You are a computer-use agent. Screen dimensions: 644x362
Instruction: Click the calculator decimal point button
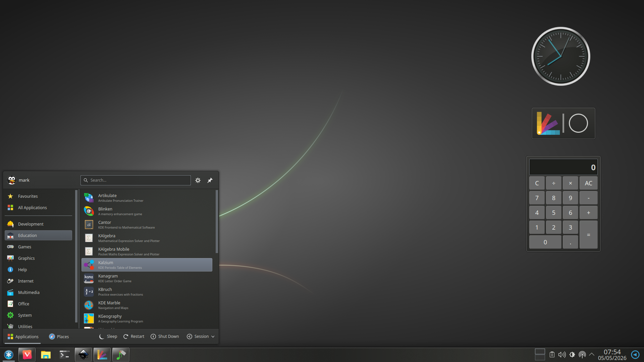click(x=571, y=242)
